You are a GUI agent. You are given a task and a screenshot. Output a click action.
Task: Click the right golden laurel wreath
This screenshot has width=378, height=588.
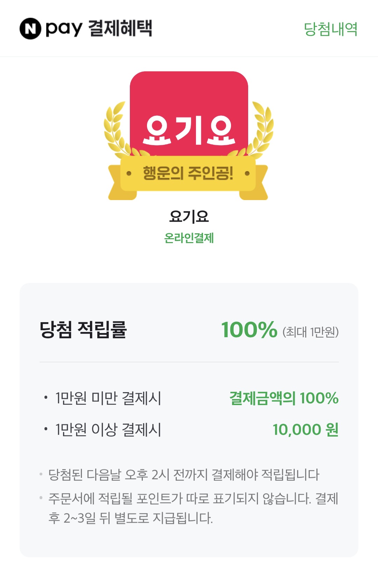pos(260,129)
